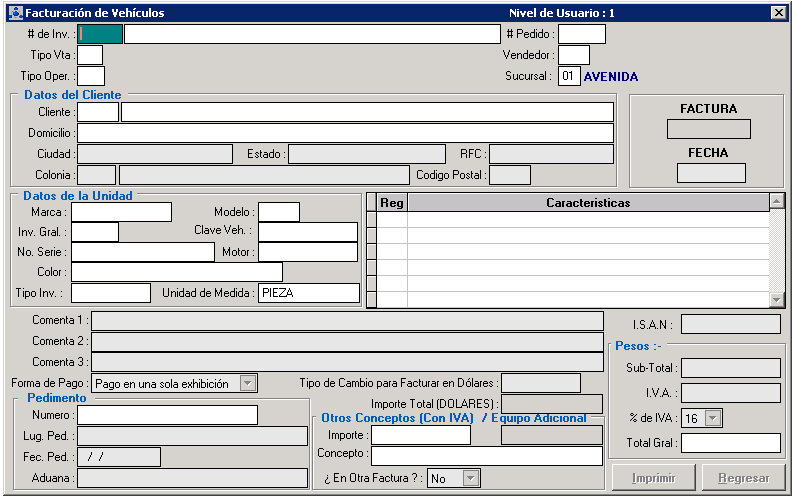Screen dimensions: 792x497
Task: Close the Facturación de Vehículos window
Action: (x=778, y=13)
